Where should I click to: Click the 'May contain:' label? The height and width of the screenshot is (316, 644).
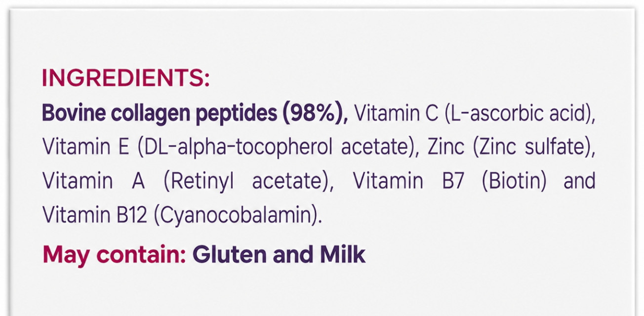pos(114,254)
